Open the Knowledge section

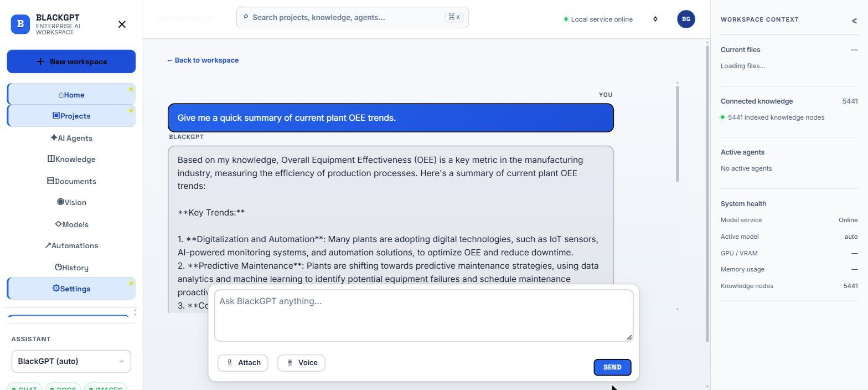(71, 159)
